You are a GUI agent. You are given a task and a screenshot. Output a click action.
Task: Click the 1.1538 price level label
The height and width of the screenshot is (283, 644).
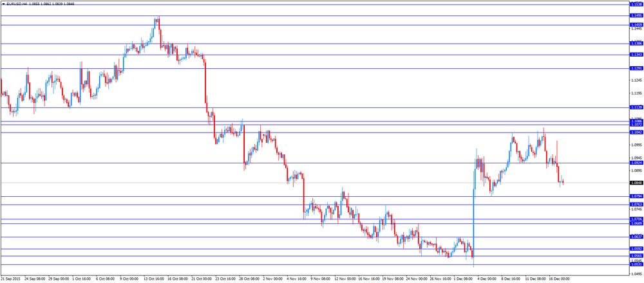tap(636, 4)
